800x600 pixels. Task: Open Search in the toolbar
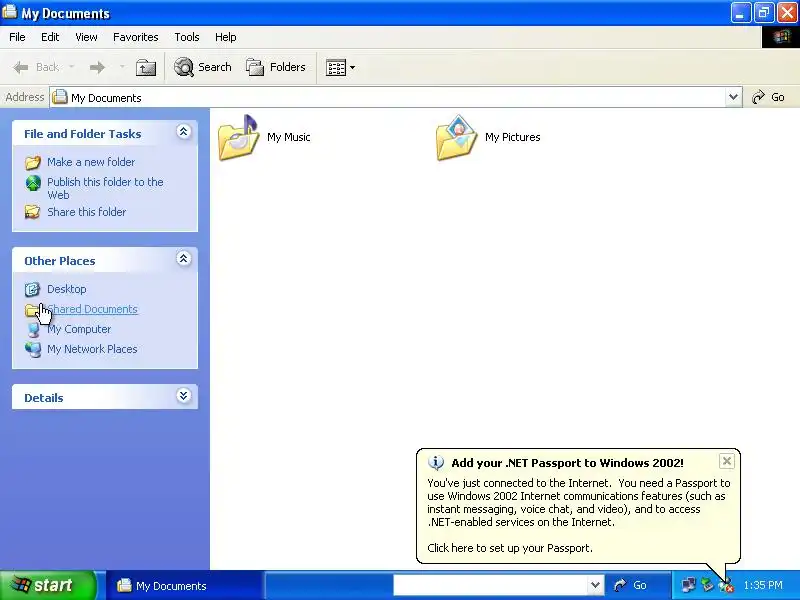point(203,67)
